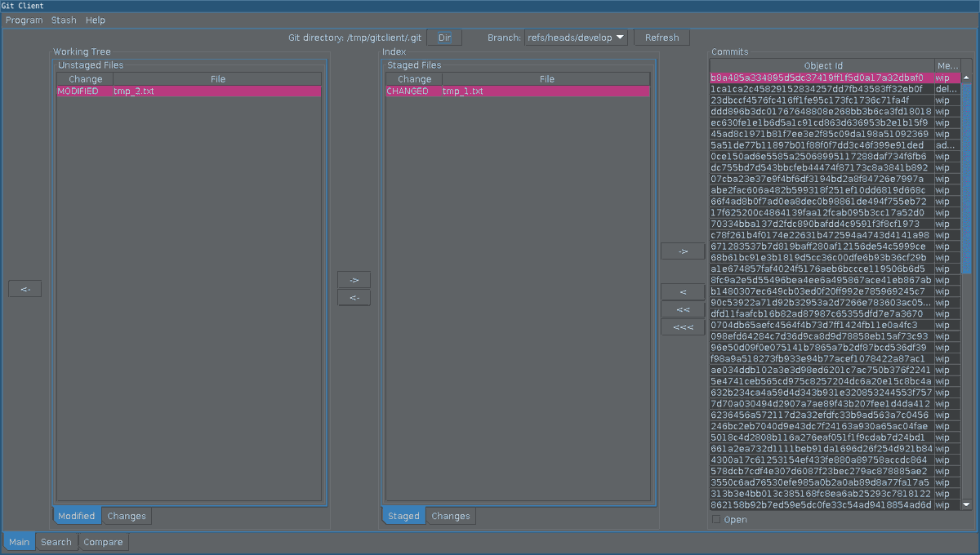Switch to the Staged tab
The height and width of the screenshot is (555, 980).
coord(403,516)
